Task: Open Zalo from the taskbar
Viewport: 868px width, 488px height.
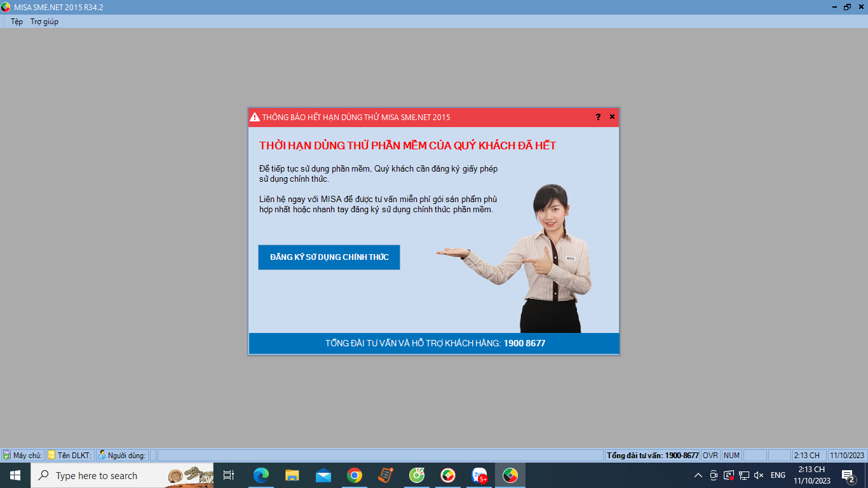Action: click(x=479, y=475)
